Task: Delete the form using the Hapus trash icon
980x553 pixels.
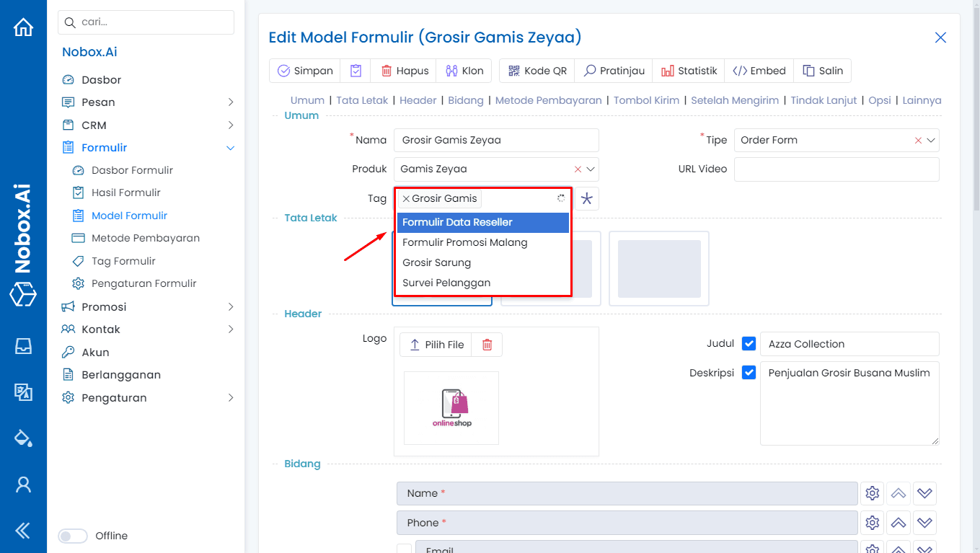Action: (388, 71)
